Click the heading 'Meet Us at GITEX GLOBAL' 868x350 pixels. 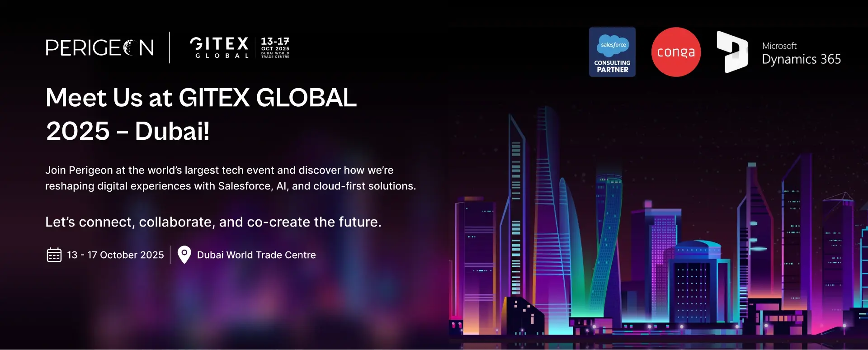click(x=201, y=98)
